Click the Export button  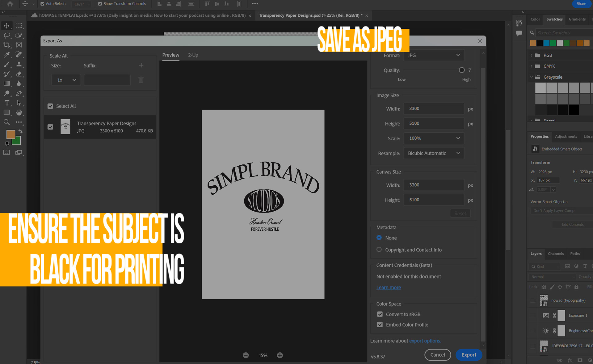point(469,355)
